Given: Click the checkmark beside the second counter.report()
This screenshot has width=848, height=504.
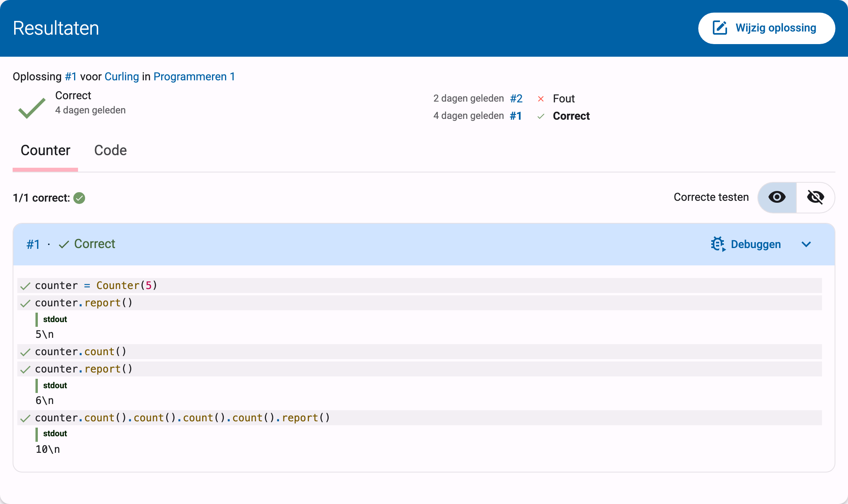Looking at the screenshot, I should point(25,369).
